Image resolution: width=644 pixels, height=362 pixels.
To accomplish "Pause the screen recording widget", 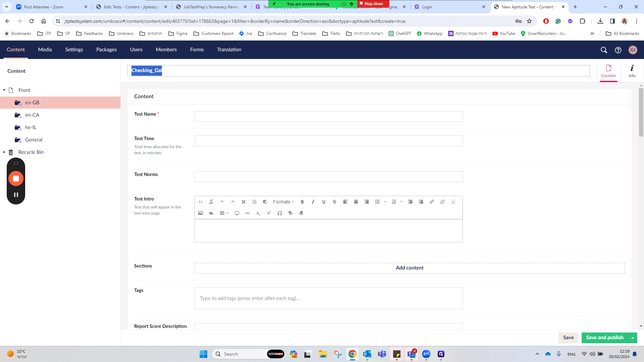I will 16,195.
